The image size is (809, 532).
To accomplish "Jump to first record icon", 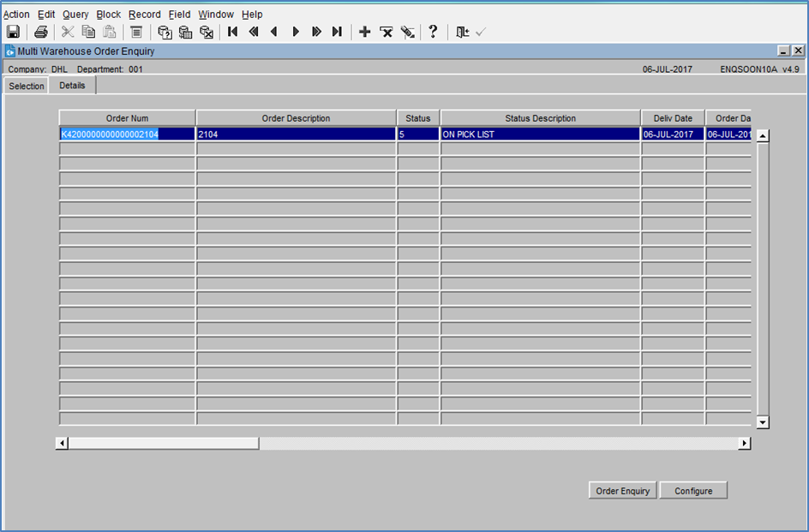I will [x=233, y=32].
